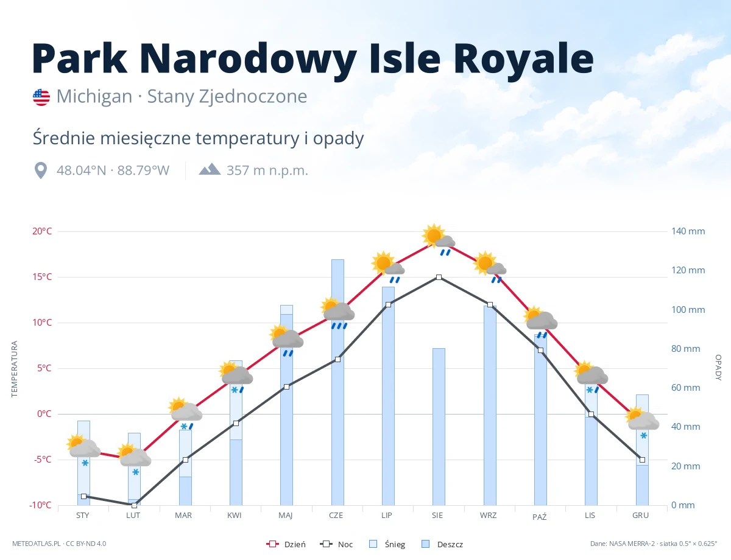
Task: Click the LUT month axis label
Action: point(133,515)
